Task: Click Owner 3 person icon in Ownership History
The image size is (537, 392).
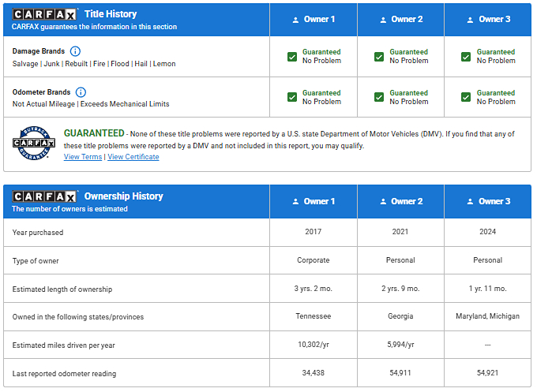Action: 470,202
